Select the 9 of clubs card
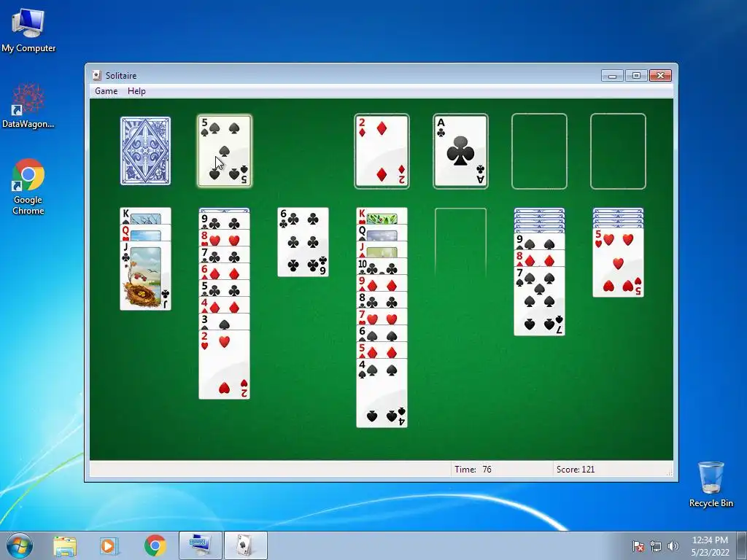This screenshot has height=560, width=747. coord(225,221)
